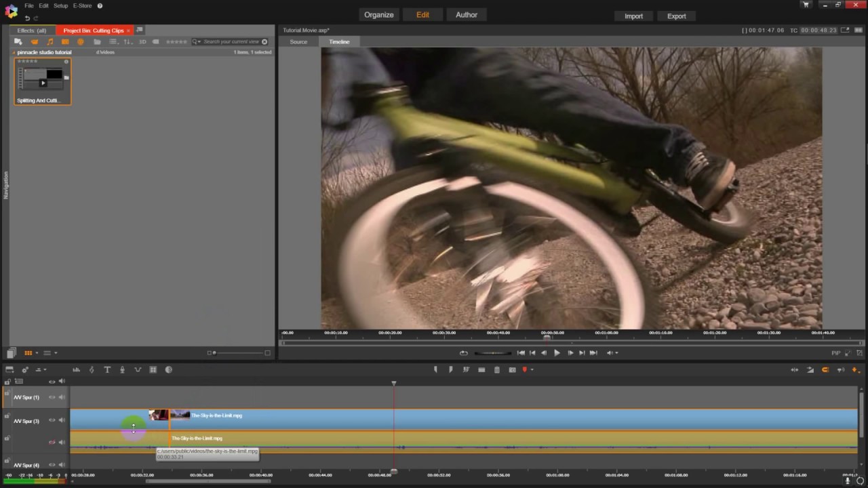The width and height of the screenshot is (868, 488).
Task: Create a title with the T tool
Action: pyautogui.click(x=107, y=369)
